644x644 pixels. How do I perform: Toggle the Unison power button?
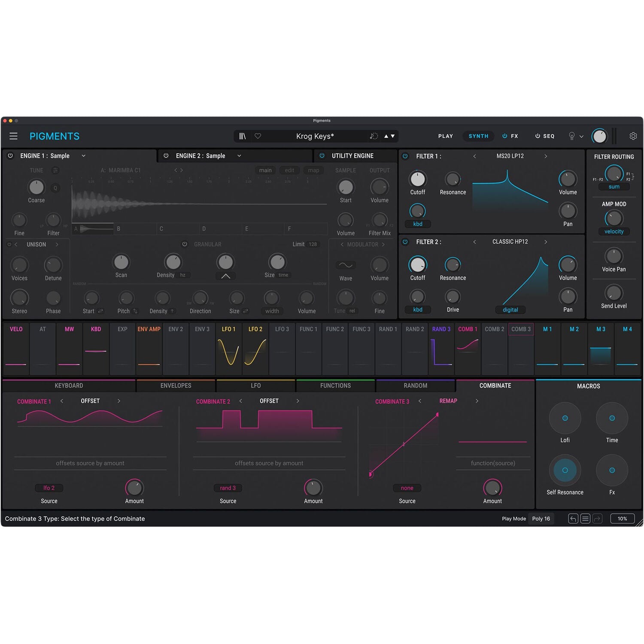coord(9,244)
